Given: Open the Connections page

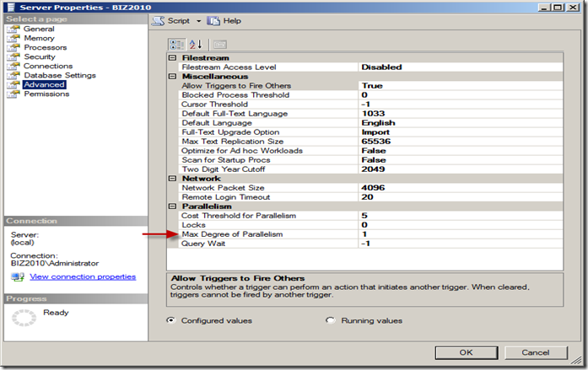Looking at the screenshot, I should point(48,66).
